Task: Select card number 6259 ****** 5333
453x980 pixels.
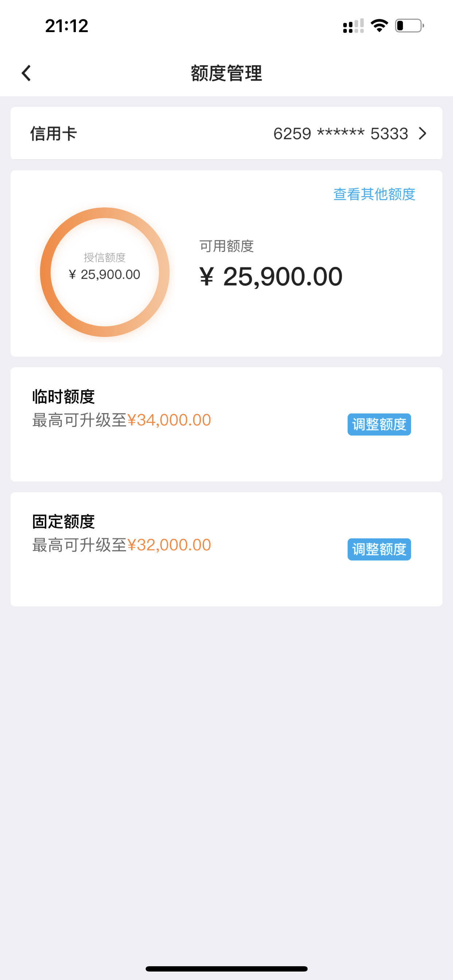Action: [340, 133]
